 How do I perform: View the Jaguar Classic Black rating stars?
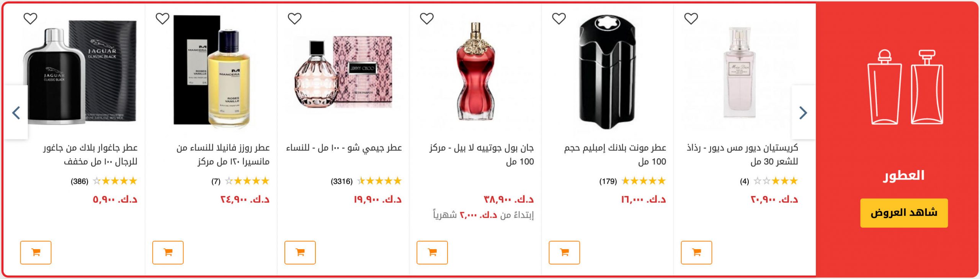[x=115, y=181]
